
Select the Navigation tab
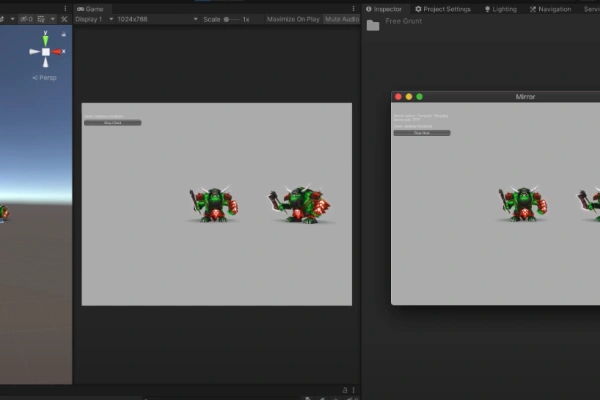click(550, 9)
